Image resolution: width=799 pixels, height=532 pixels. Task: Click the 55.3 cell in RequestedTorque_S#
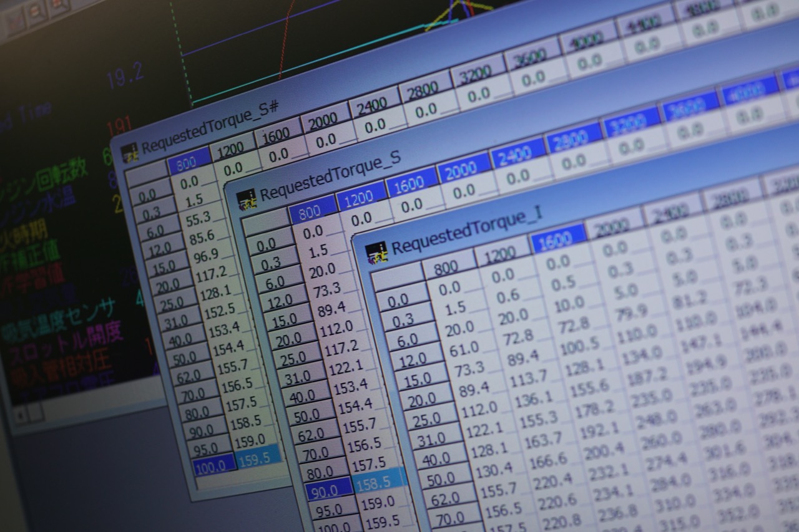click(x=199, y=218)
